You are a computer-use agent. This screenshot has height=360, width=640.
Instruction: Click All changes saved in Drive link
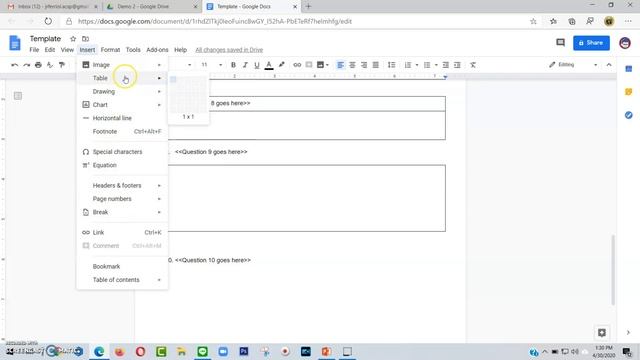[x=229, y=50]
